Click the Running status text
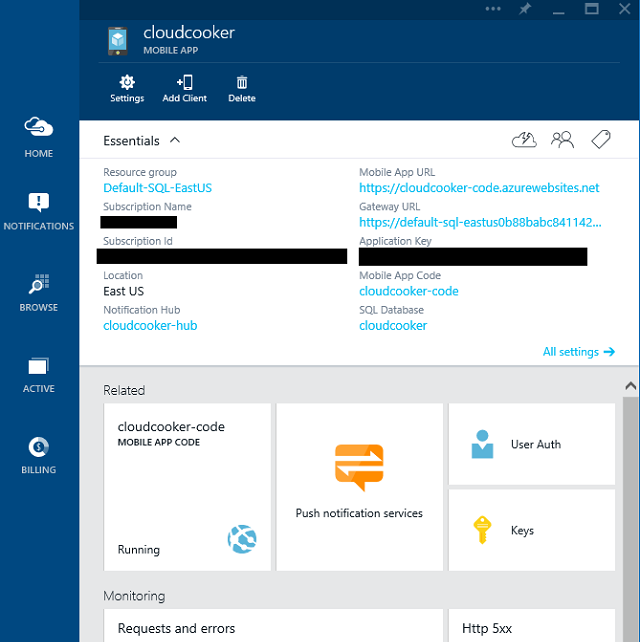The width and height of the screenshot is (640, 642). tap(139, 549)
